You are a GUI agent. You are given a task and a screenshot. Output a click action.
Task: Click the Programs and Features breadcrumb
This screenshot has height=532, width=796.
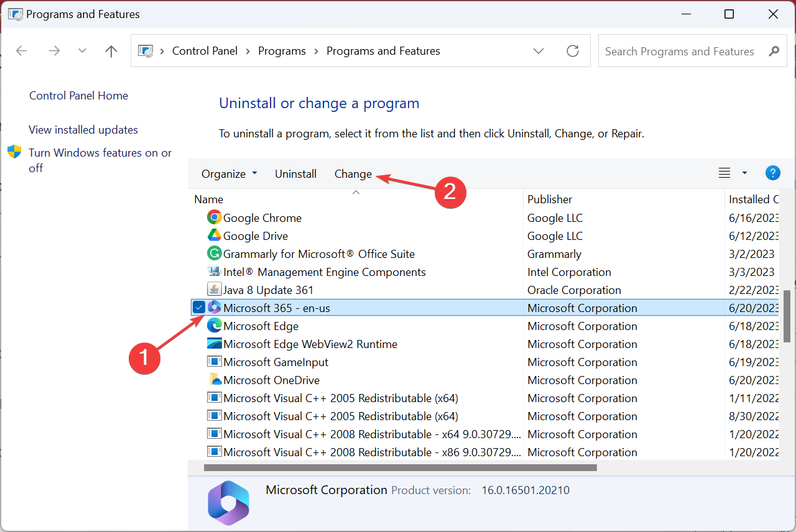[383, 51]
